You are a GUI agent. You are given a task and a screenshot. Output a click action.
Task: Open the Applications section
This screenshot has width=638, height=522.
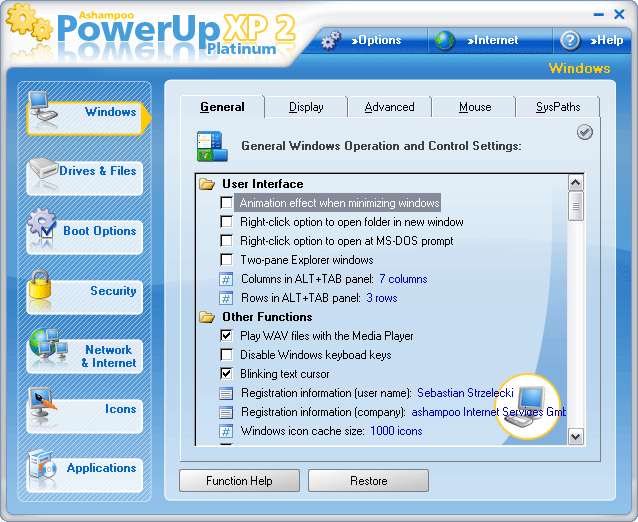[85, 469]
